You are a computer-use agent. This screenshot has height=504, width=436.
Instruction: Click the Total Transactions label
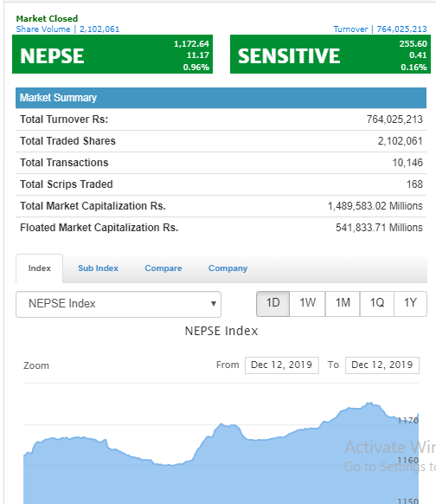[x=64, y=163]
